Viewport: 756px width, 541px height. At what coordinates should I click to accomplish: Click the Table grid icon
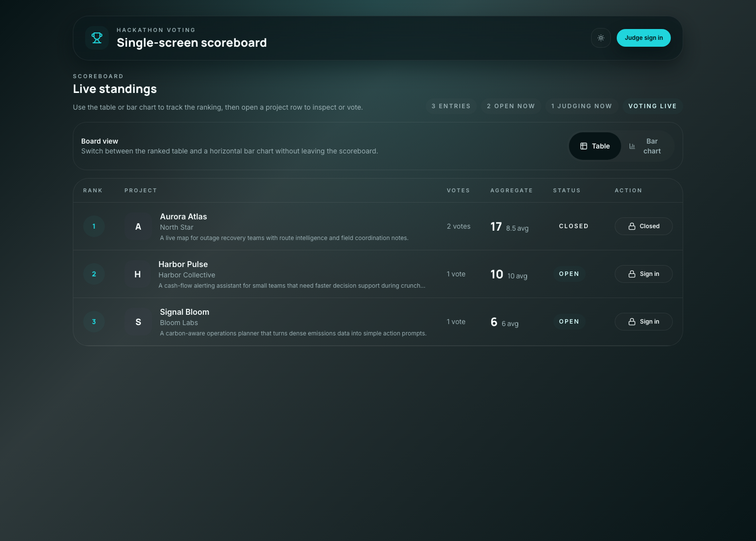click(x=584, y=146)
